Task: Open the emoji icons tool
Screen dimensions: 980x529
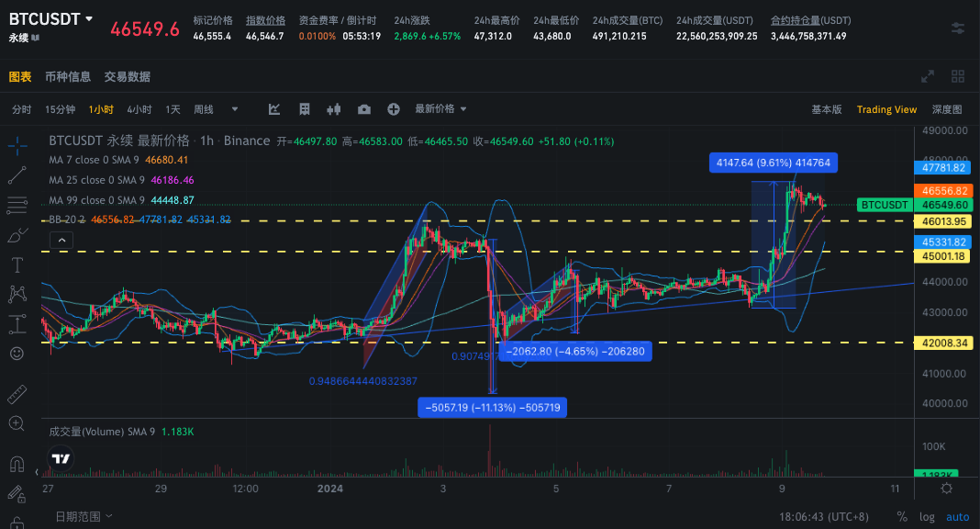Action: click(17, 354)
